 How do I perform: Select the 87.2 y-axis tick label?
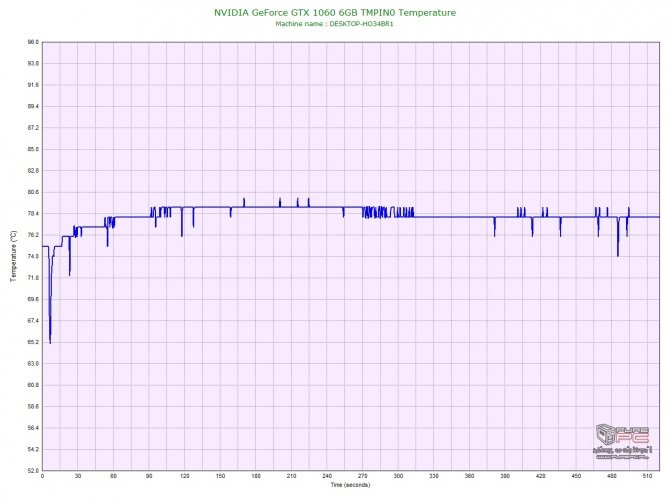pos(33,128)
